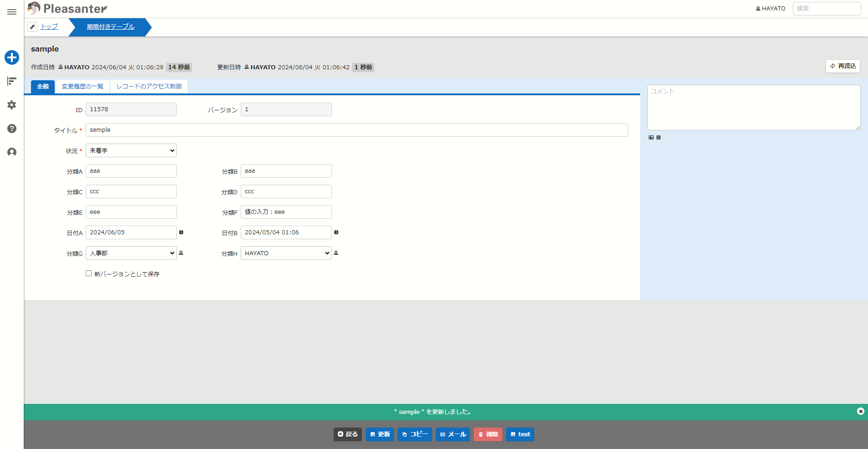Click the 分類D input field
This screenshot has height=449, width=868.
coord(286,191)
